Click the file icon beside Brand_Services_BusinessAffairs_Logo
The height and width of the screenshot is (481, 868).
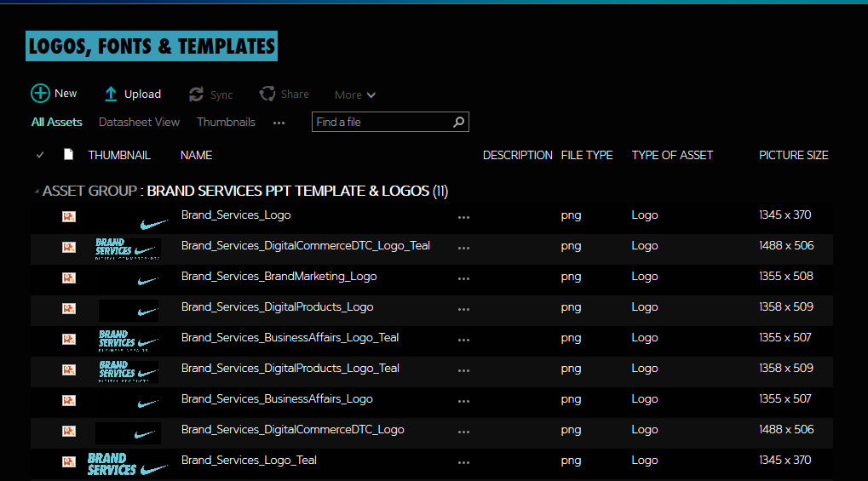pyautogui.click(x=69, y=400)
